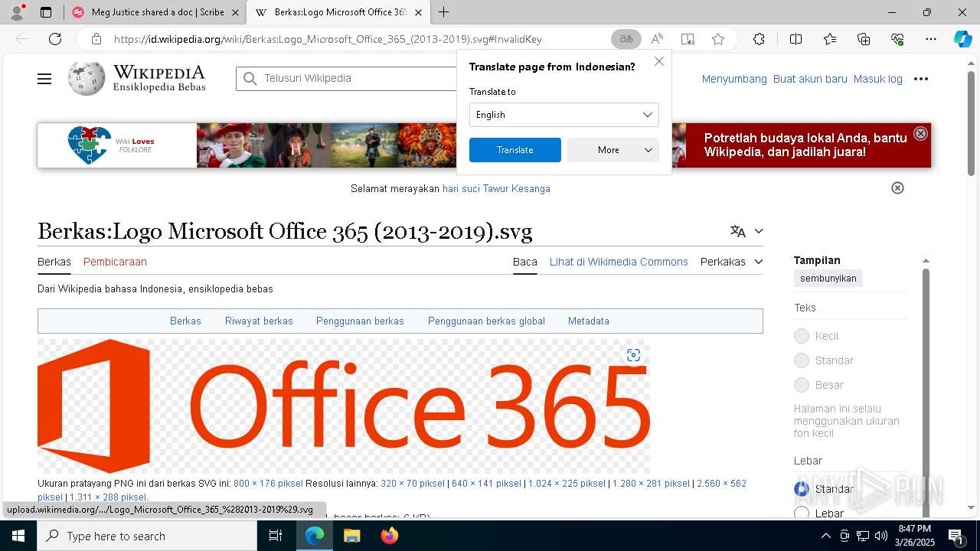Click sembunyikan button in Tampilan panel
The height and width of the screenshot is (551, 980).
828,279
